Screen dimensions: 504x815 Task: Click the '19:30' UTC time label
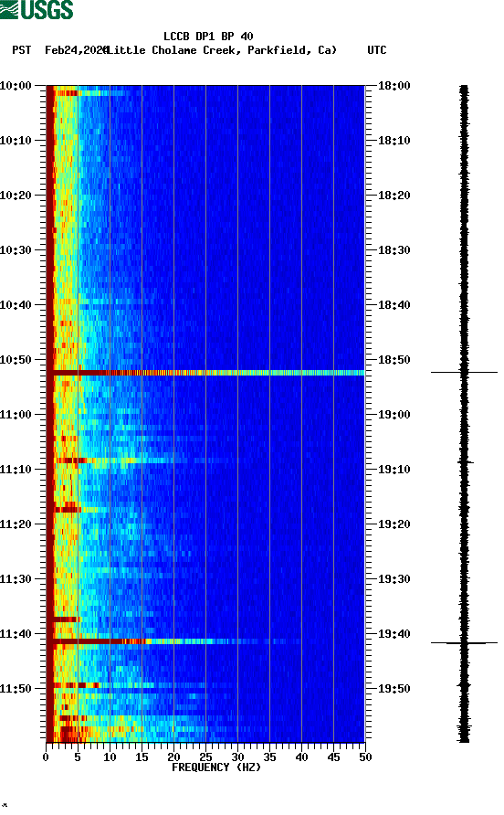coord(394,579)
